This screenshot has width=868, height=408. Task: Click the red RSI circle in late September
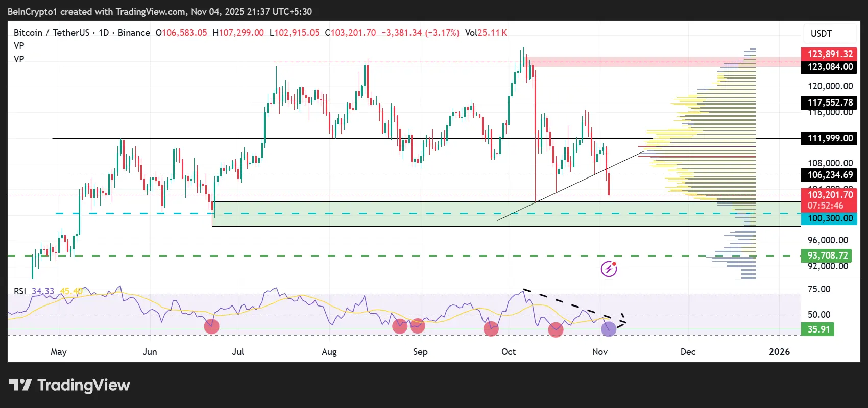[491, 329]
